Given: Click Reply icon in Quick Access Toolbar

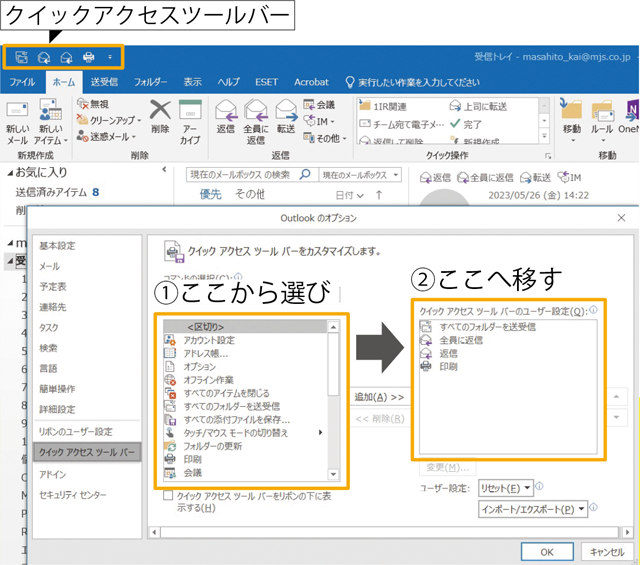Looking at the screenshot, I should [x=66, y=58].
